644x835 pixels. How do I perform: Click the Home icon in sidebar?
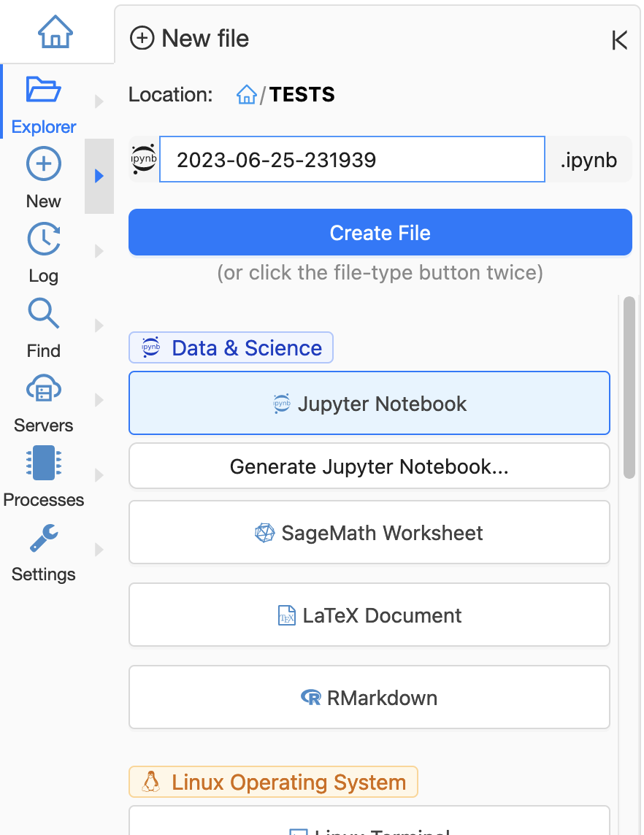(55, 32)
